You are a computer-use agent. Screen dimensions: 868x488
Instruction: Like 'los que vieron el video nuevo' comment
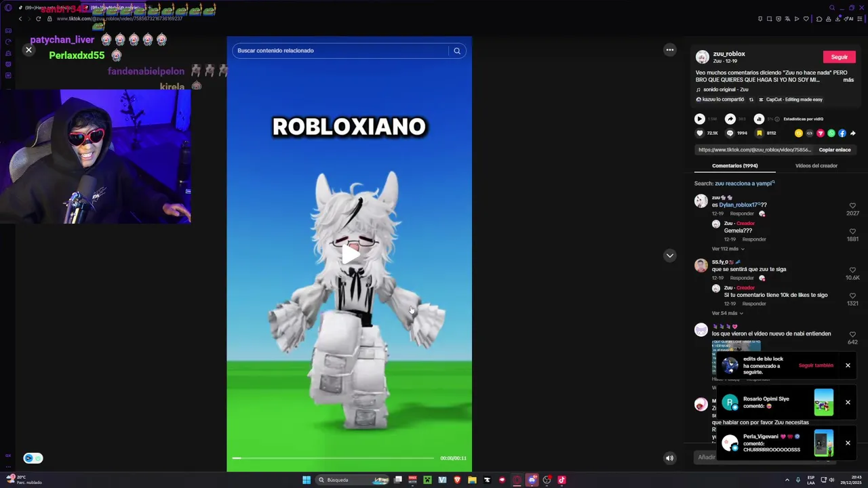pos(852,334)
